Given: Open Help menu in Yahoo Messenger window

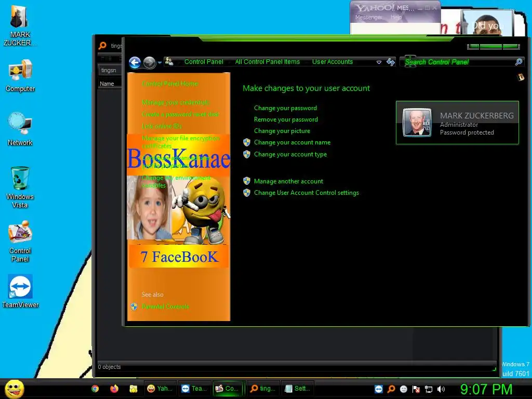Looking at the screenshot, I should [396, 17].
